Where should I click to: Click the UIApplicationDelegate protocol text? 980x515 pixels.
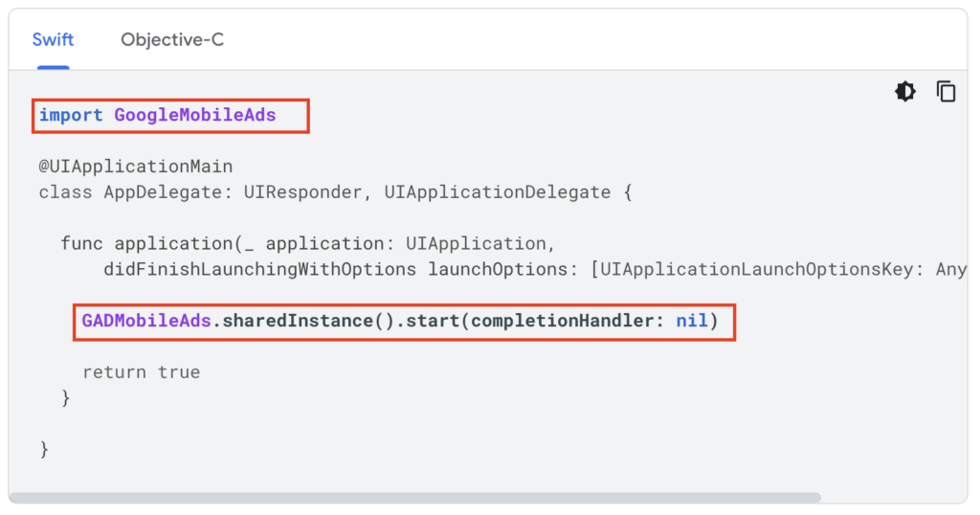coord(498,191)
